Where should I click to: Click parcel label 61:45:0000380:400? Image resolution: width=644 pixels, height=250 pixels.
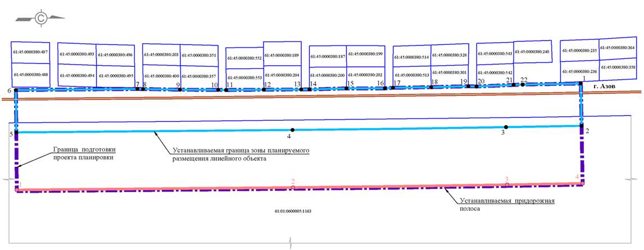click(161, 76)
